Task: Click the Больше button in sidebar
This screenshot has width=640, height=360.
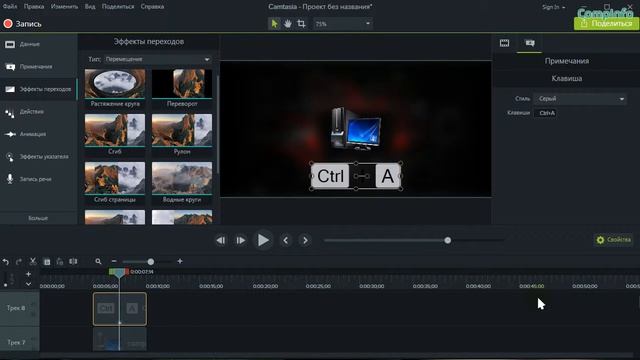Action: [x=38, y=218]
